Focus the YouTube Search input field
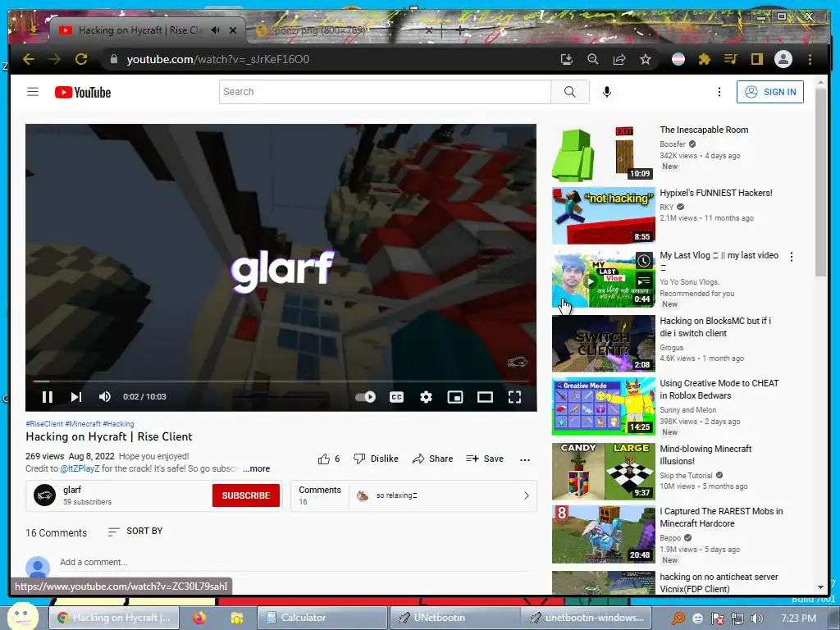Viewport: 840px width, 630px height. pos(385,92)
